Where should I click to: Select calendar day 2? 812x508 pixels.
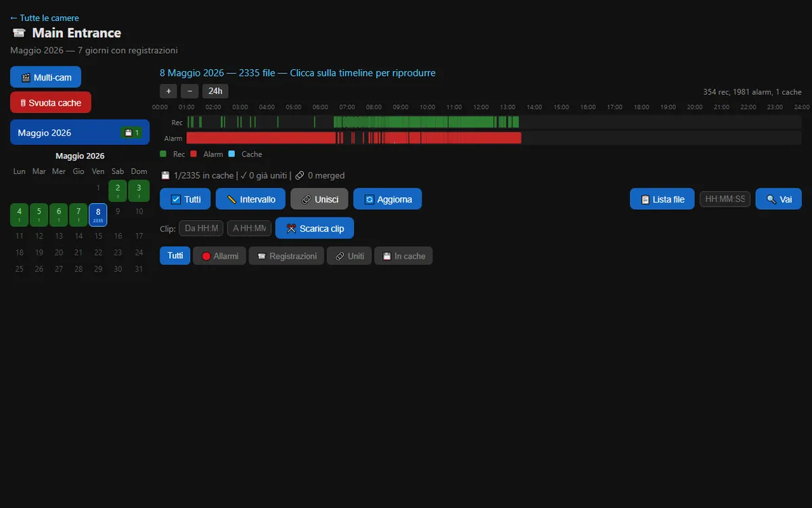coord(118,190)
